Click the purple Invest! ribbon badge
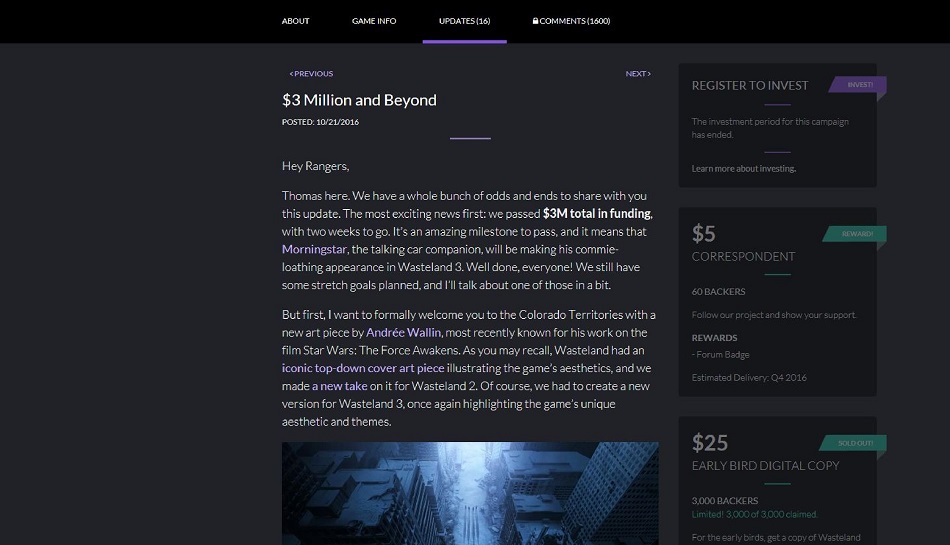 [x=858, y=86]
